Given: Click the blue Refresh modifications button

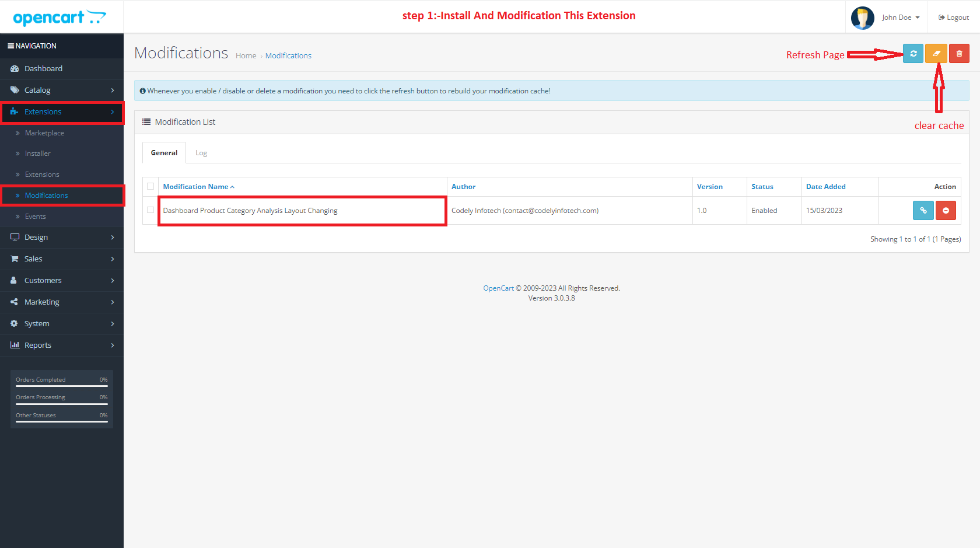Looking at the screenshot, I should (913, 54).
